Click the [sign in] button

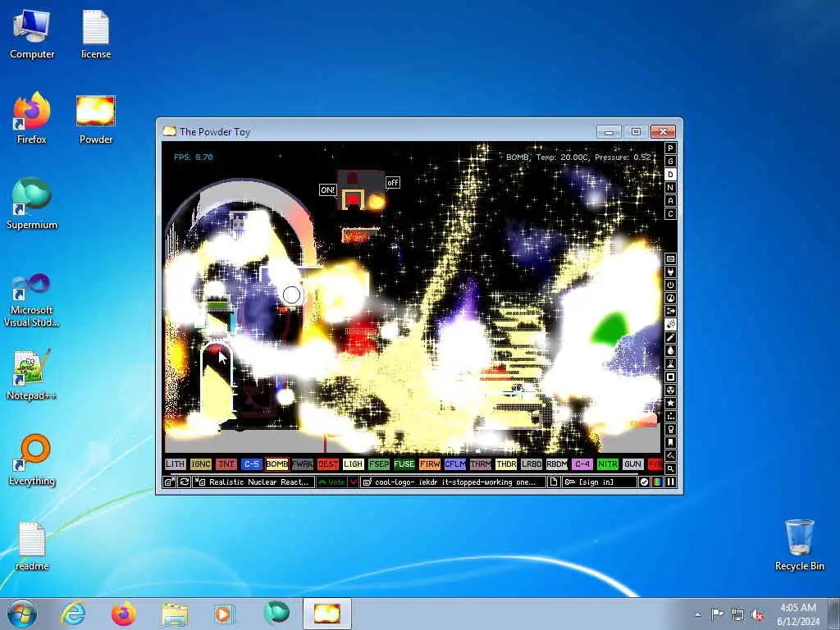(599, 482)
